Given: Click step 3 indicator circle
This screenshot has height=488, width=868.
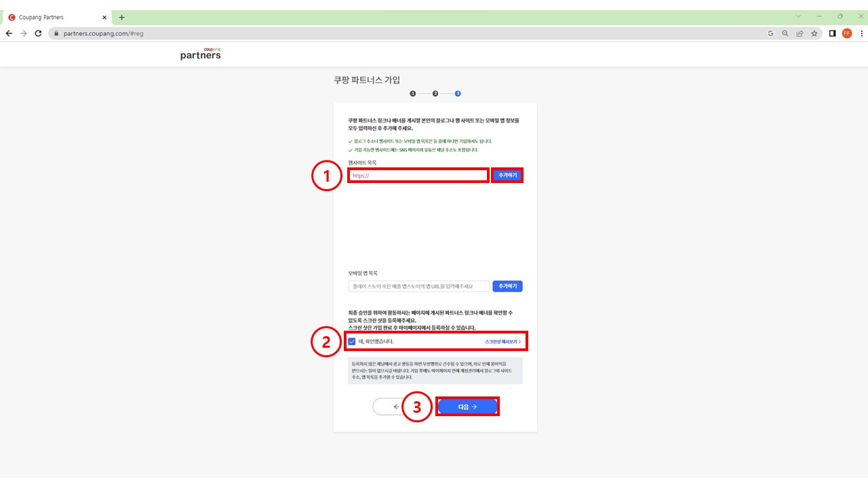Looking at the screenshot, I should tap(458, 94).
